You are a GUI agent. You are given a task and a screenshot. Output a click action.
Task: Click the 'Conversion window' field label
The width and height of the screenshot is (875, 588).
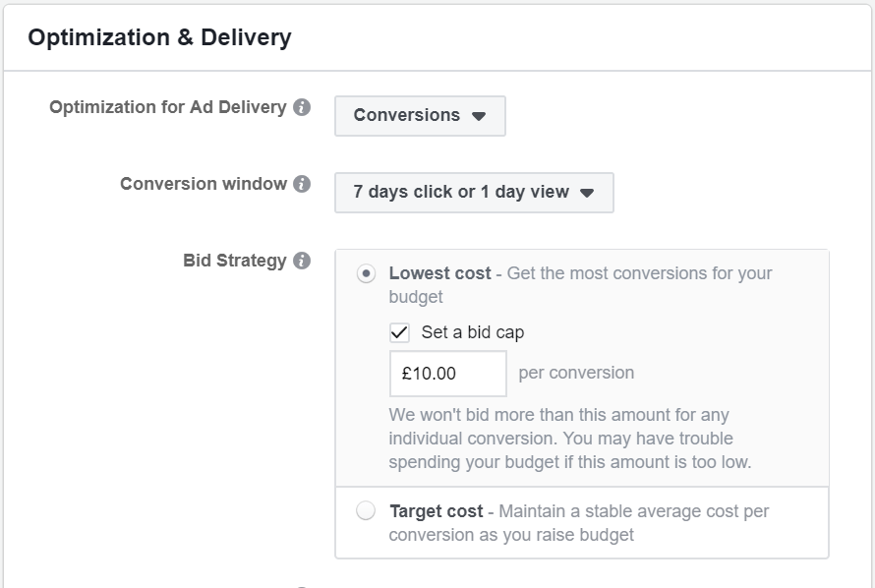click(204, 184)
